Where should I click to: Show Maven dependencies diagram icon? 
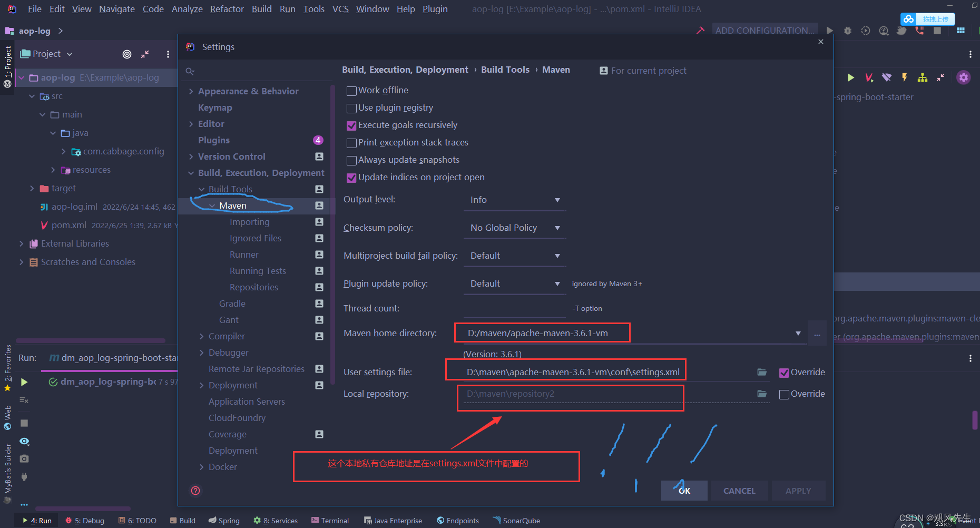(x=923, y=77)
